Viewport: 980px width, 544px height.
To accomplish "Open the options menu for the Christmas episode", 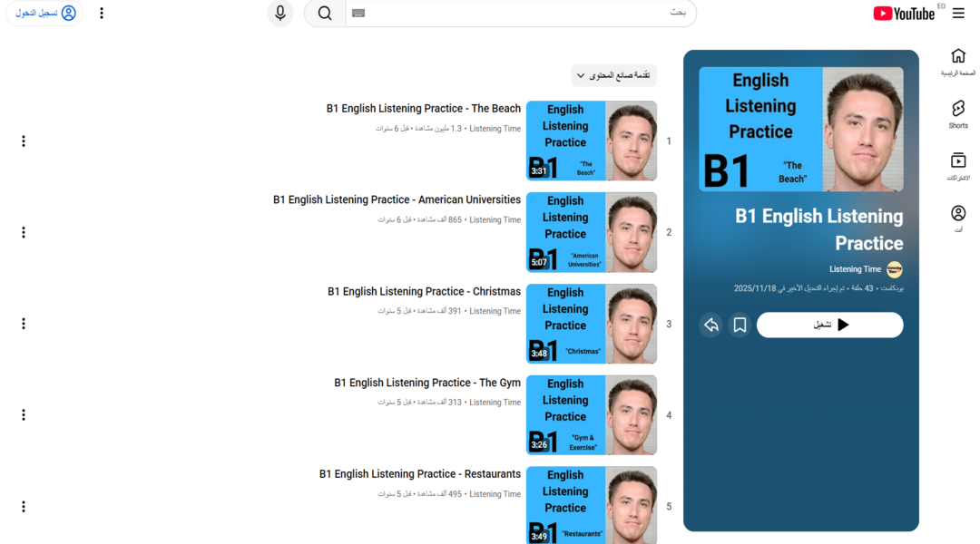I will [x=24, y=323].
